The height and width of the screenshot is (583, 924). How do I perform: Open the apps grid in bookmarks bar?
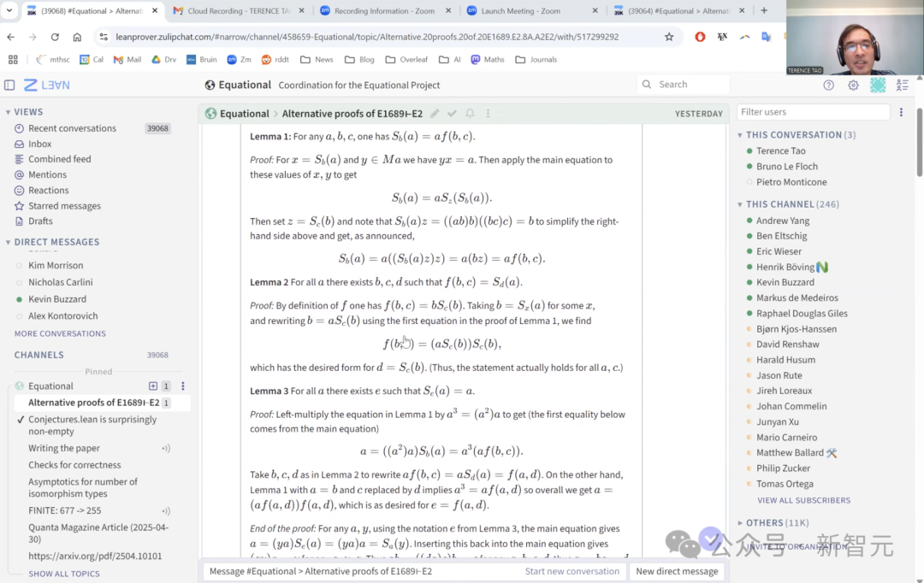tap(13, 60)
